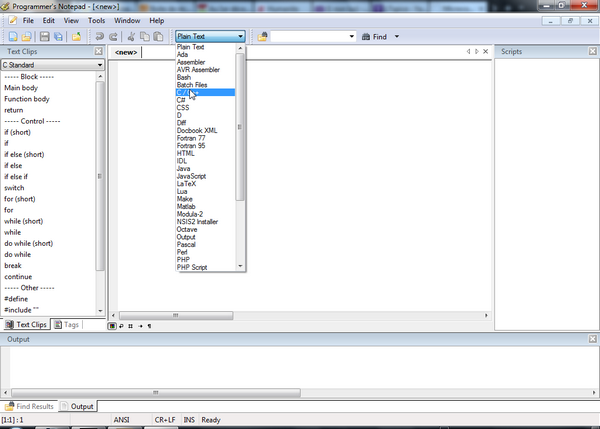Click the New file toolbar icon

(12, 37)
